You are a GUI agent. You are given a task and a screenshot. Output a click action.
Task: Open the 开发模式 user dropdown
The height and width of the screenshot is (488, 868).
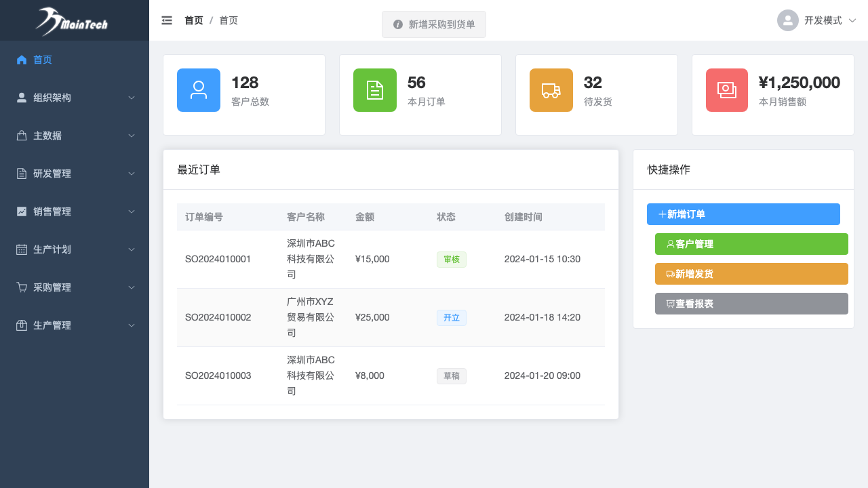coord(823,20)
